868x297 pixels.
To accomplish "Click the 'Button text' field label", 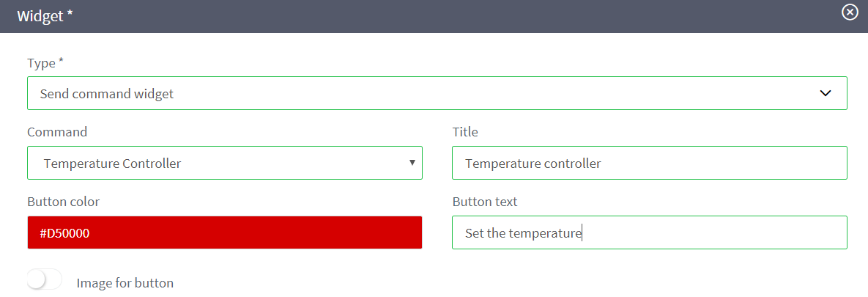I will pos(485,202).
